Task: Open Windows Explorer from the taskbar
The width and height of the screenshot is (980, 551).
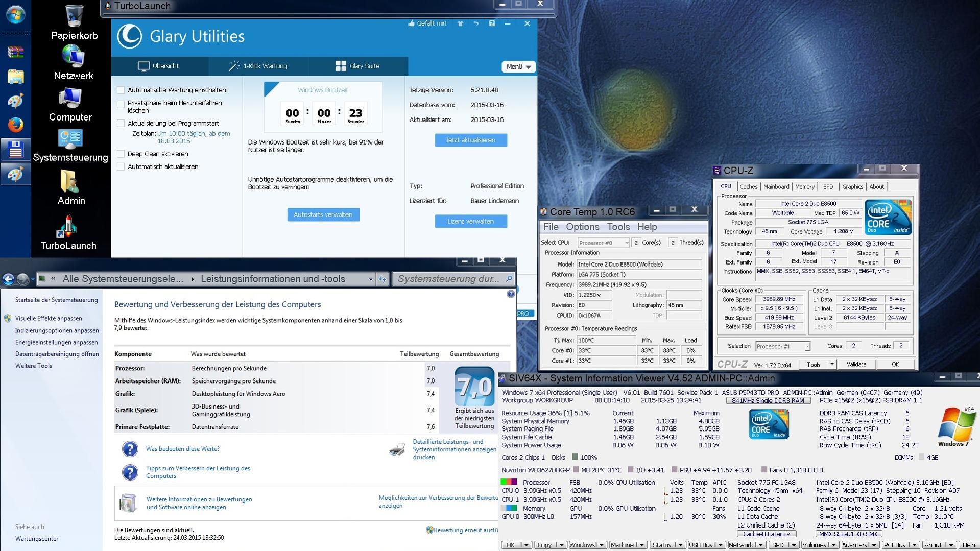Action: point(15,77)
